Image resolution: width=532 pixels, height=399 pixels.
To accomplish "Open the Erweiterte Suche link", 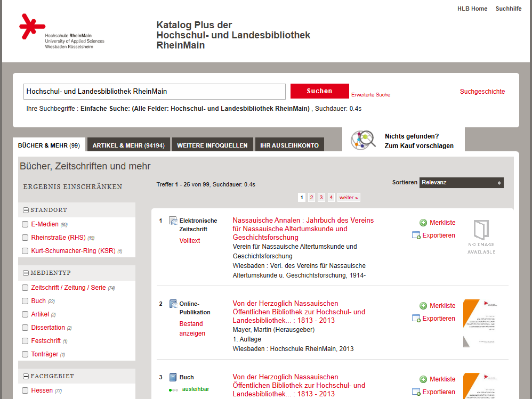I will (370, 95).
